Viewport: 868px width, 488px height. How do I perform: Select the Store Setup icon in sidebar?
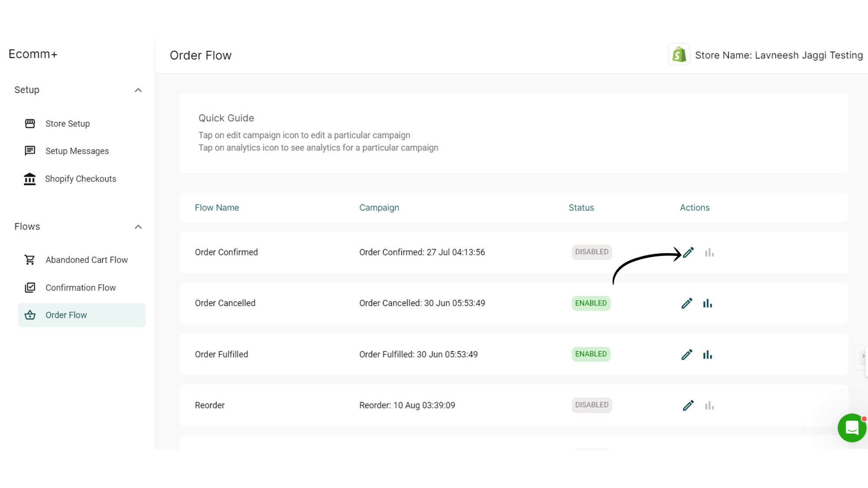pyautogui.click(x=30, y=123)
